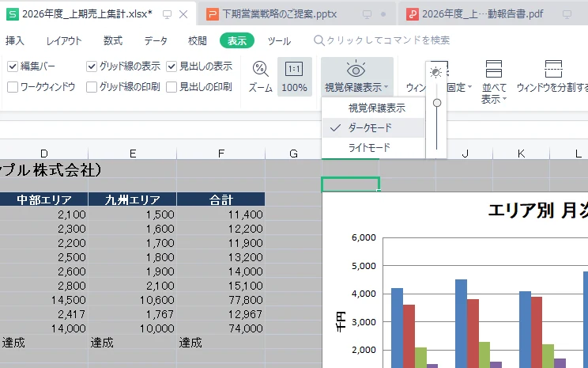Select column E header
The image size is (588, 368).
point(132,154)
